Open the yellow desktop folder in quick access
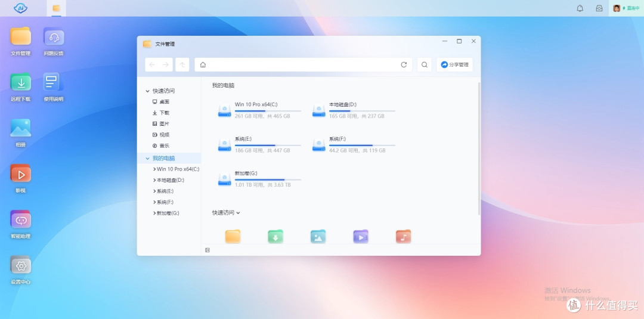This screenshot has width=644, height=319. (233, 237)
